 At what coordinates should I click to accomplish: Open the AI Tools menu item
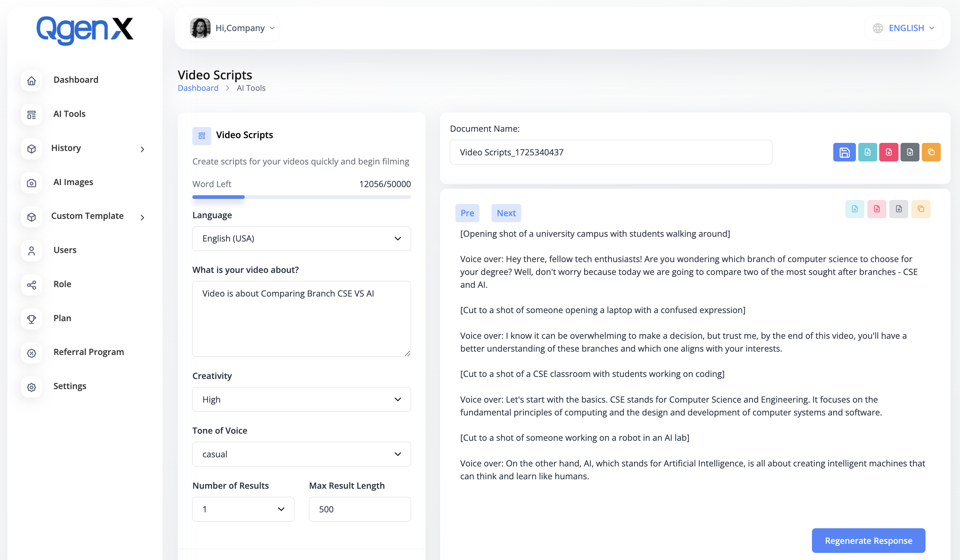tap(69, 114)
